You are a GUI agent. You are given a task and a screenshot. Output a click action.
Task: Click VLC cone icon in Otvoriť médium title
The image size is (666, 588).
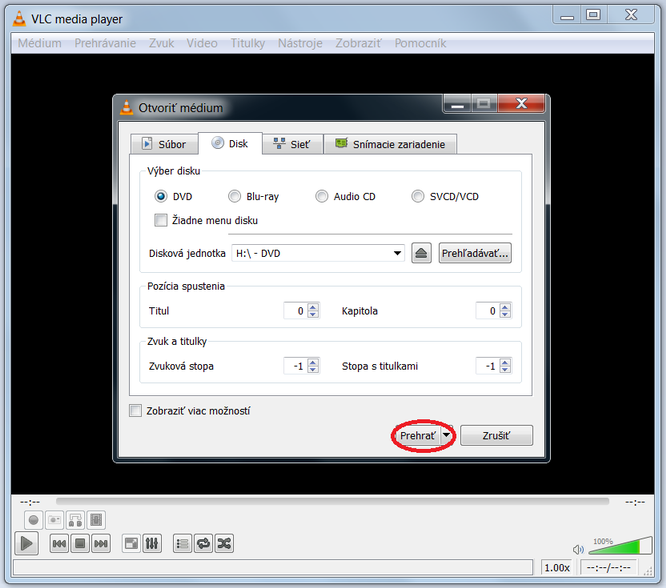pyautogui.click(x=126, y=107)
